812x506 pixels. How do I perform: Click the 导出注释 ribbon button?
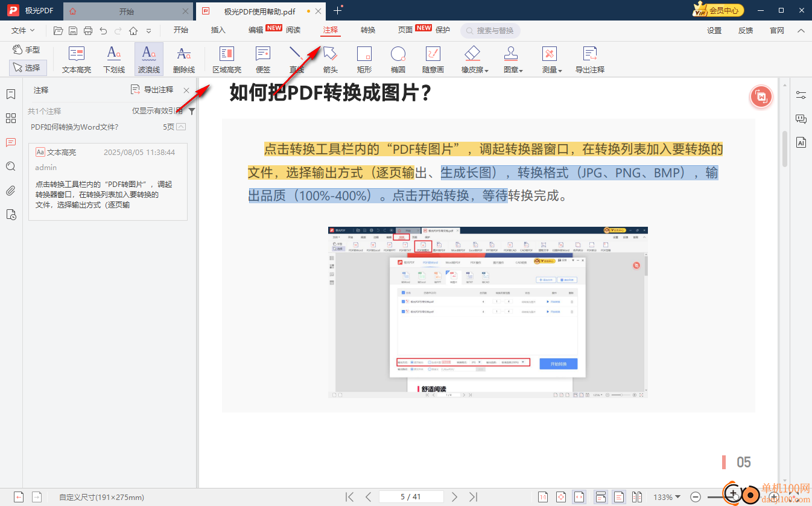[589, 60]
